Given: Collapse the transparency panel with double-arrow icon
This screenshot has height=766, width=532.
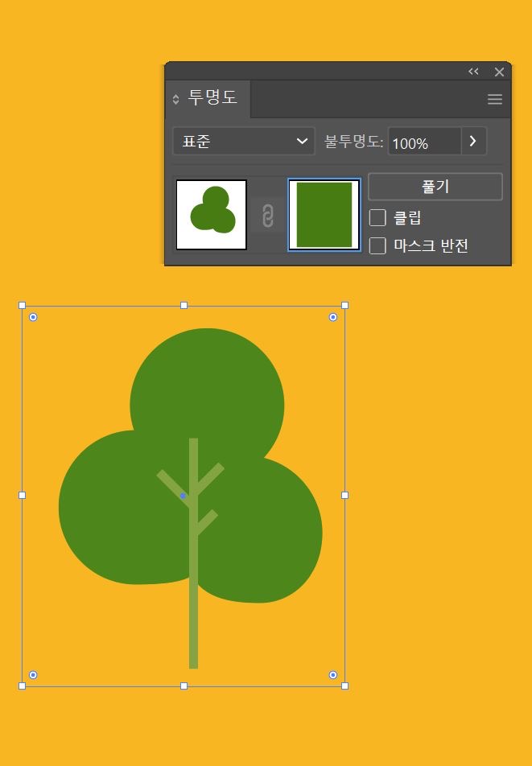Looking at the screenshot, I should [x=473, y=72].
